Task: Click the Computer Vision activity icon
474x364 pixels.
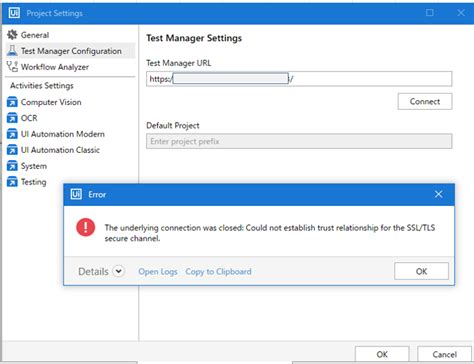Action: tap(12, 102)
